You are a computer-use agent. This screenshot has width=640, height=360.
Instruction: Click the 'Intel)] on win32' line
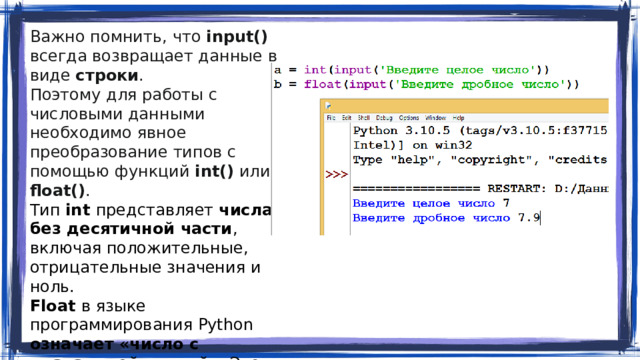click(413, 146)
